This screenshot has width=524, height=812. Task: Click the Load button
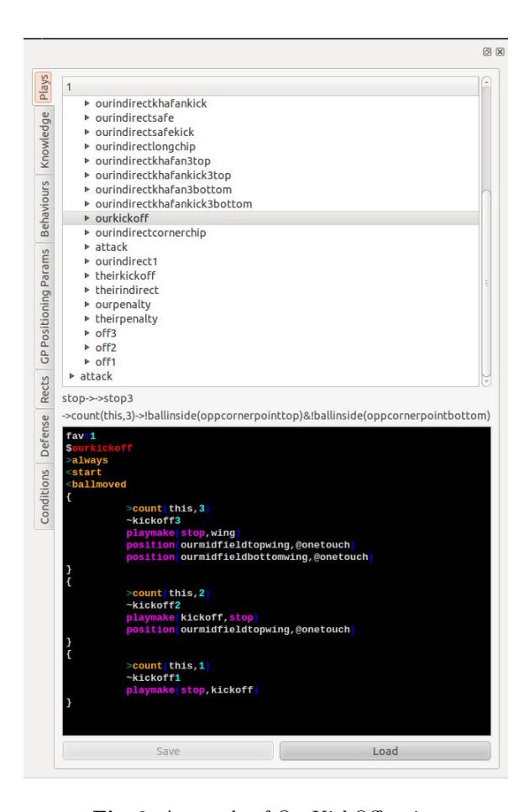click(385, 751)
